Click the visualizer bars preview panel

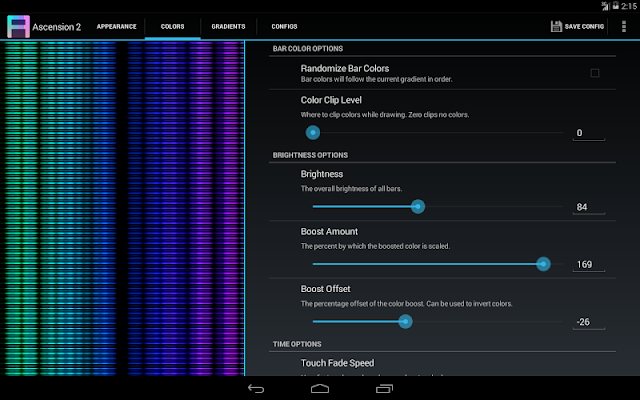(x=122, y=208)
